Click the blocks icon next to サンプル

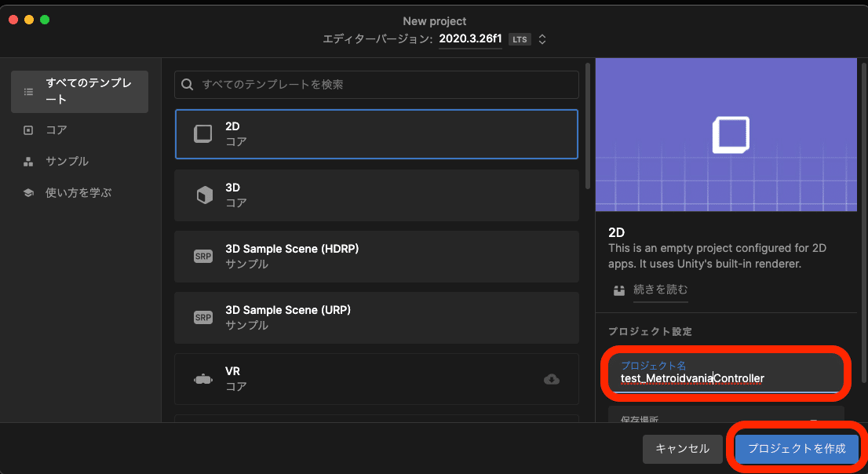[28, 162]
